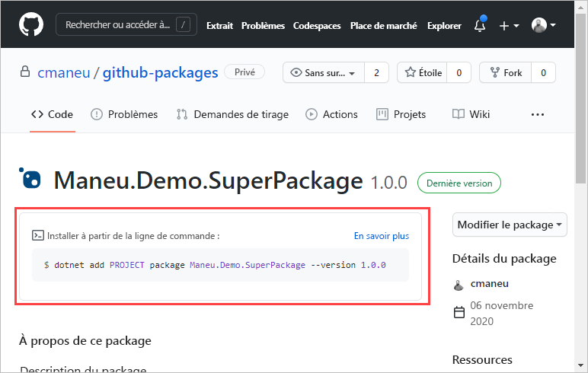This screenshot has width=588, height=373.
Task: Click the GitHub Octocat logo
Action: coord(31,25)
